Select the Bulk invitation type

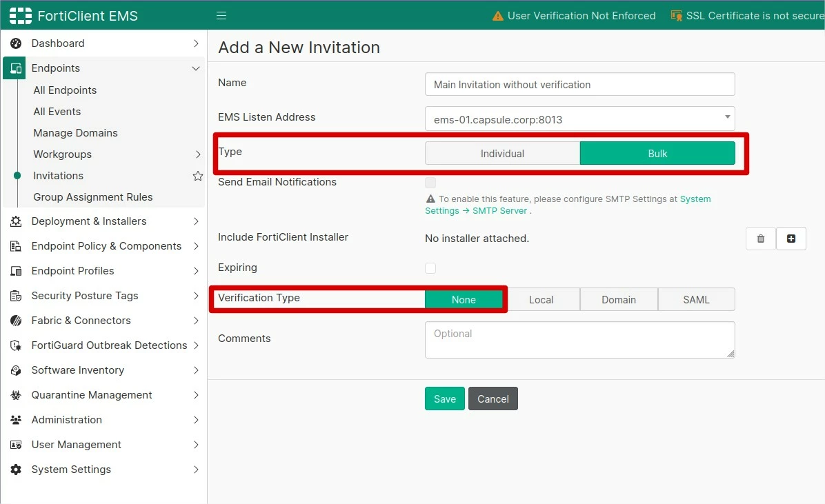(x=657, y=153)
